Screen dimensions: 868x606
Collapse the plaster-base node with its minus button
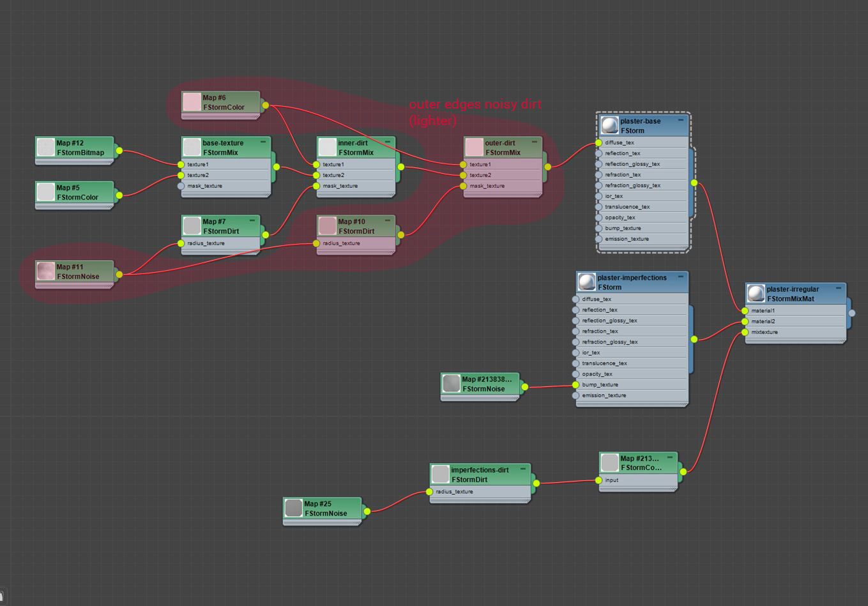[681, 120]
